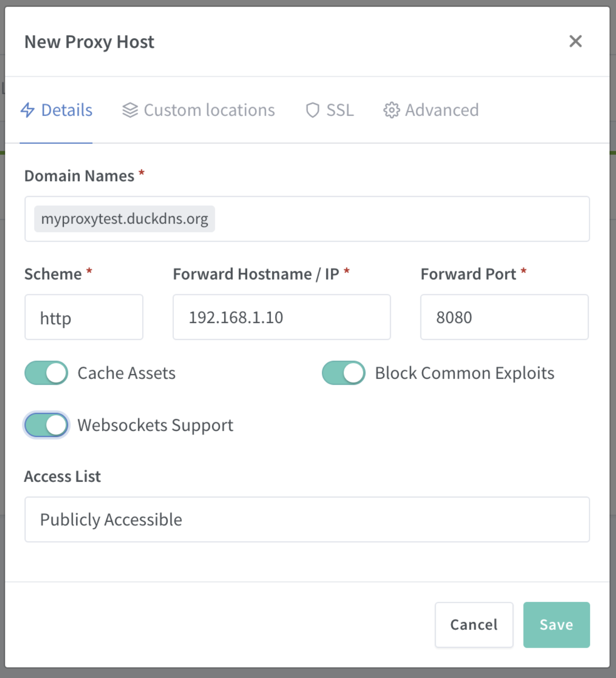Click the stacked layers icon for Custom locations
Image resolution: width=616 pixels, height=678 pixels.
click(x=130, y=110)
